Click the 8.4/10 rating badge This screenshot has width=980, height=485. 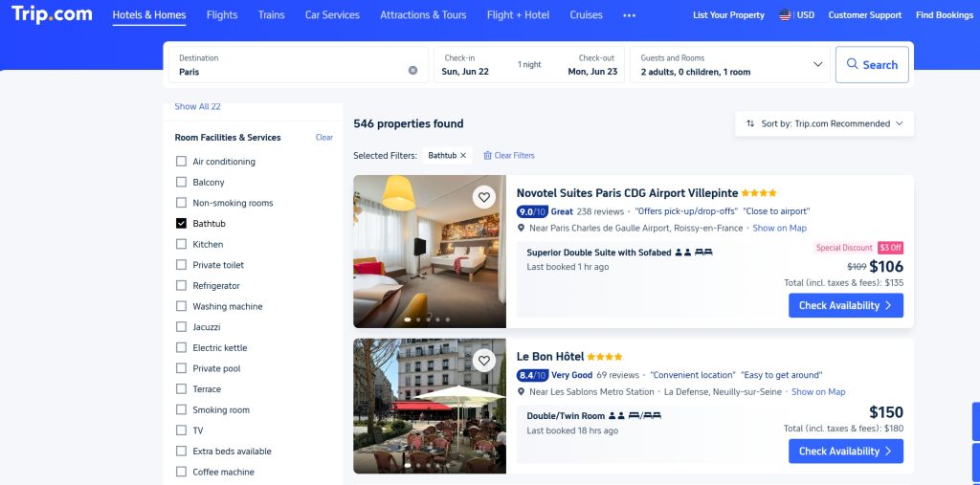(532, 375)
